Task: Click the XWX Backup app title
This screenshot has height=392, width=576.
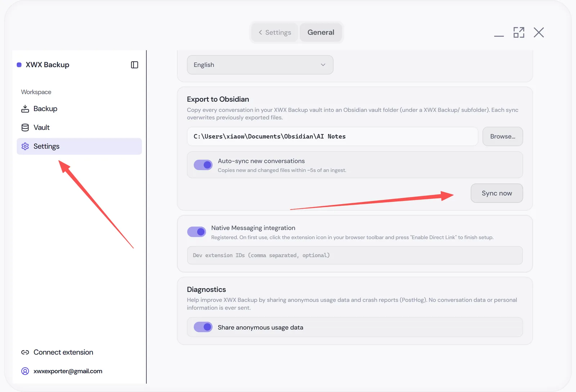Action: (48, 65)
